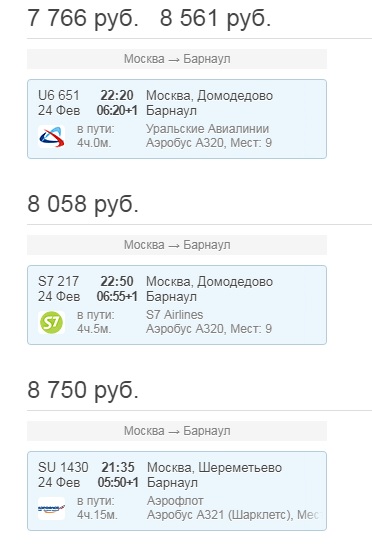Click the Ural Airlines logo icon
The height and width of the screenshot is (550, 372).
tap(52, 137)
